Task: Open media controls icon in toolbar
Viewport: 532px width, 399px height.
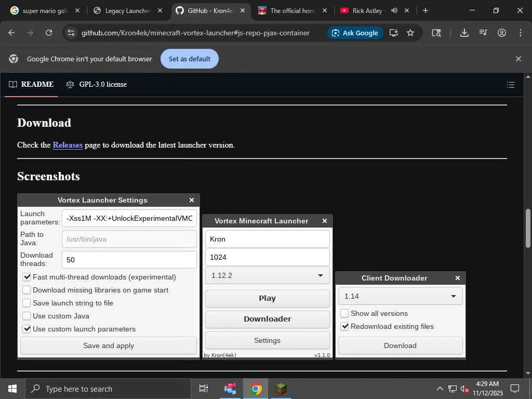Action: click(483, 33)
